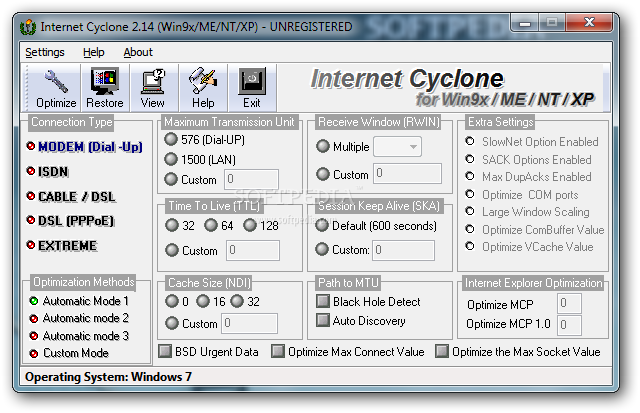This screenshot has width=640, height=413.
Task: Close the Internet Cyclone window
Action: pyautogui.click(x=589, y=22)
